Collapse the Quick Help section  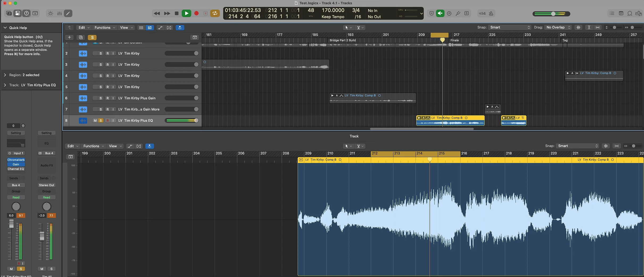(x=5, y=28)
